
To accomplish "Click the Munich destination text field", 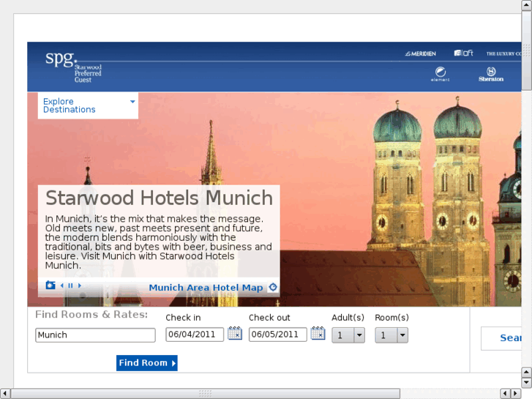I will (x=95, y=335).
